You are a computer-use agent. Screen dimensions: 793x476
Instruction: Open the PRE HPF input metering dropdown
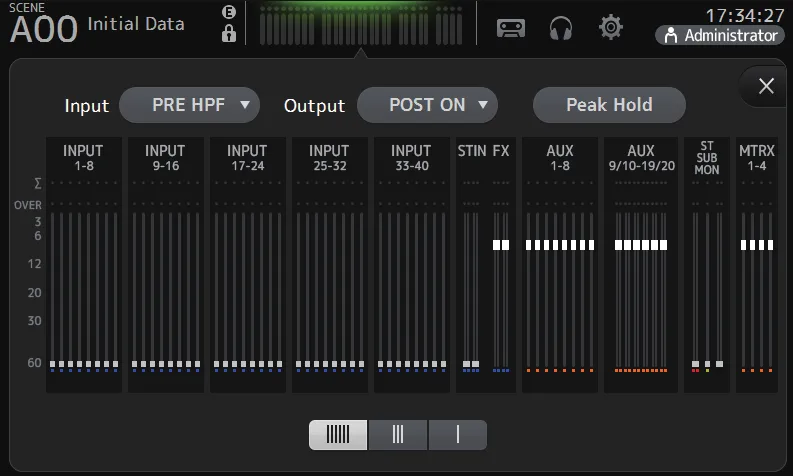coord(189,105)
